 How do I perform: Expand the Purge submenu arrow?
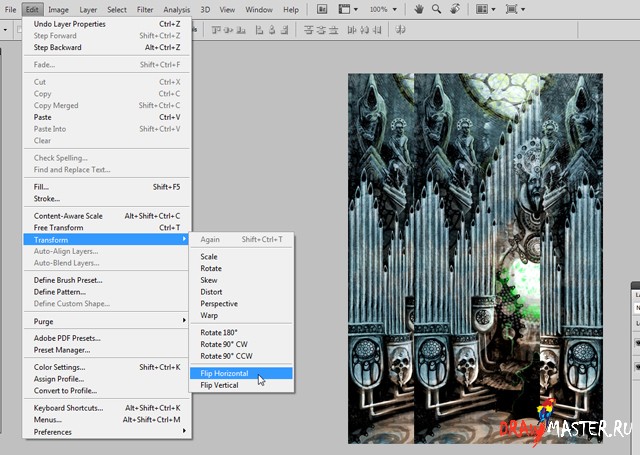(x=184, y=321)
